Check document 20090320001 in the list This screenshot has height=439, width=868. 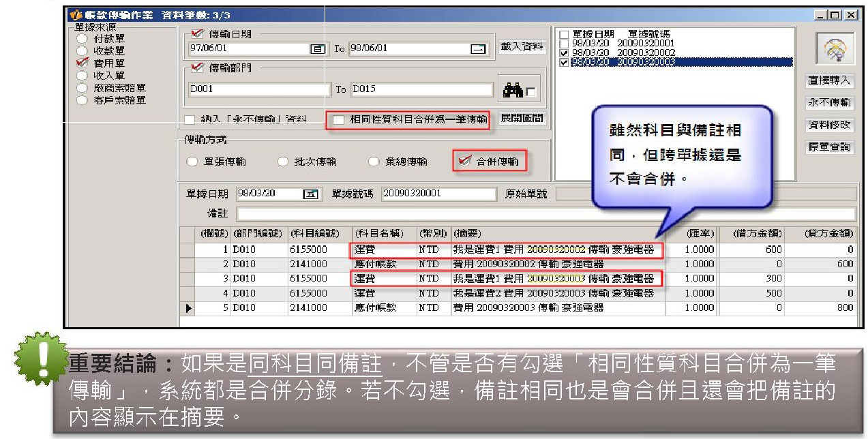click(563, 35)
